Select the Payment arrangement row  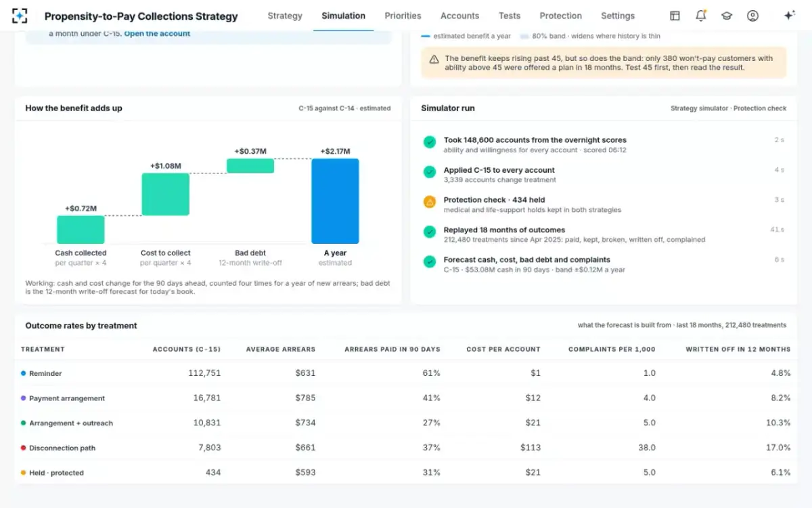point(406,398)
